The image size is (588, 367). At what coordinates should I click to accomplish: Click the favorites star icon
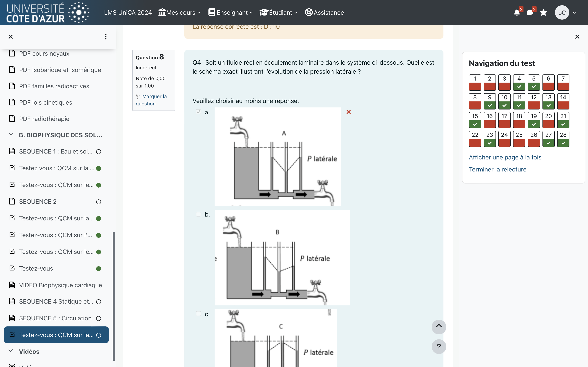pos(543,13)
